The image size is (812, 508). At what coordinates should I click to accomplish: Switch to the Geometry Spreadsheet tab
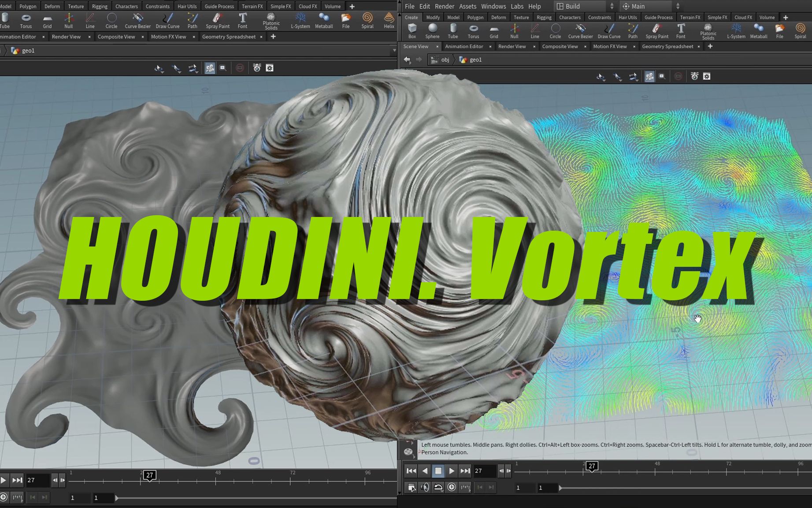[x=668, y=46]
